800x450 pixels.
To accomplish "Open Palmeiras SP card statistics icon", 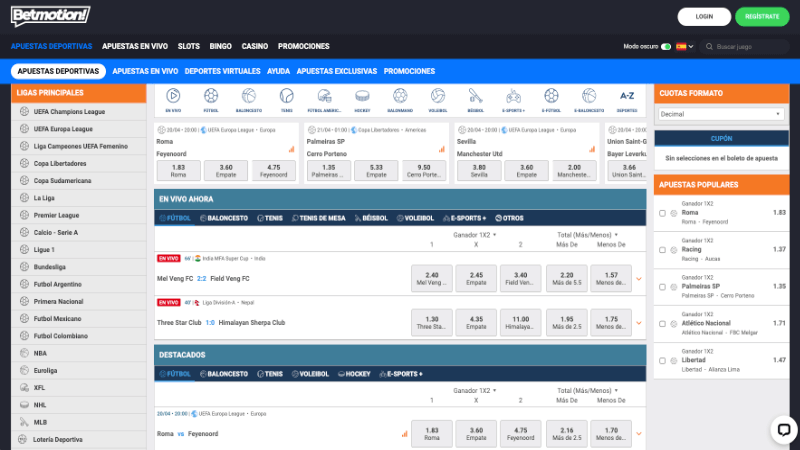I will pos(442,149).
